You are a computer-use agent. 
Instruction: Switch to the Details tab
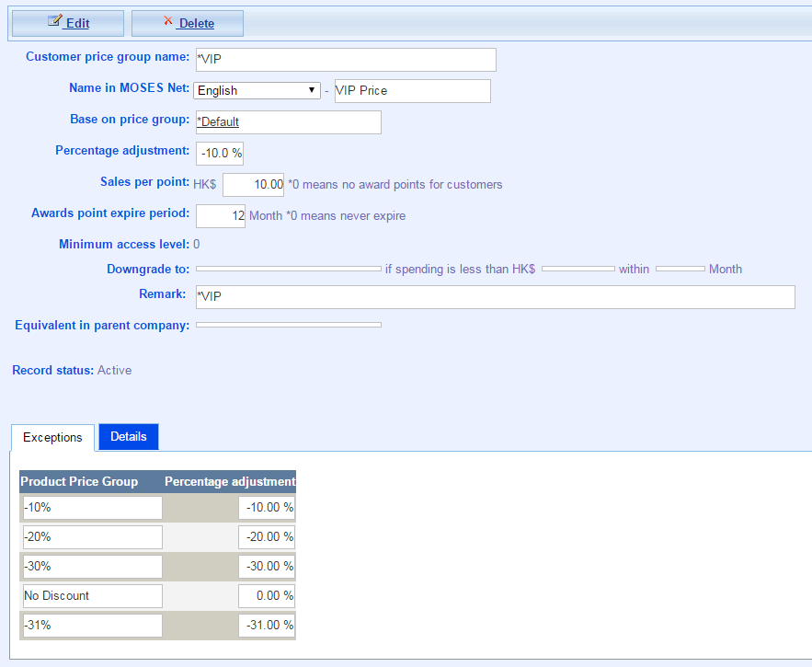click(x=129, y=436)
